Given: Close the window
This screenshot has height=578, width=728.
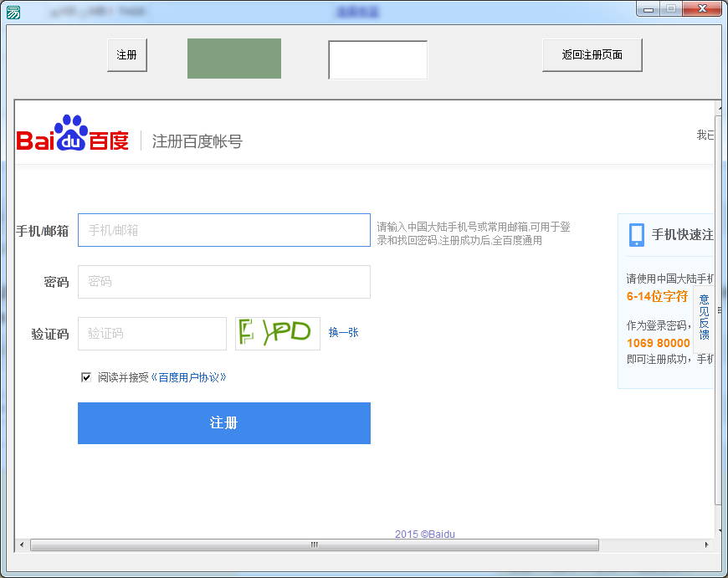Looking at the screenshot, I should [702, 9].
